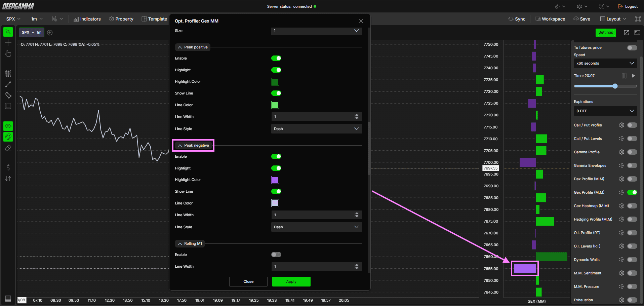Viewport: 644px width, 306px height.
Task: Open the Layout menu
Action: [613, 19]
